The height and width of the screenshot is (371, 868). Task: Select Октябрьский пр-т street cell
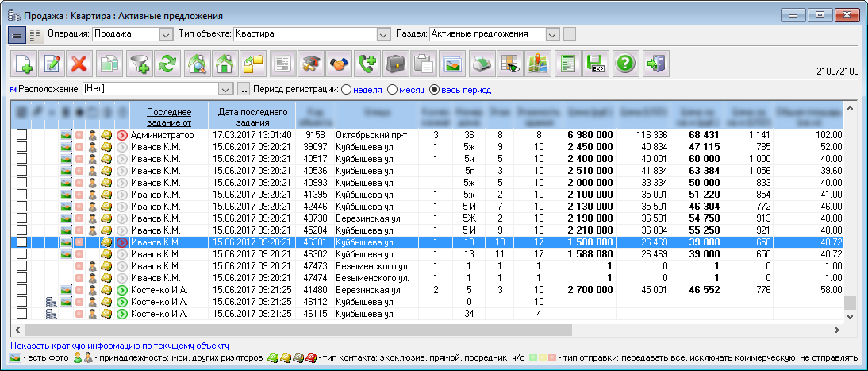[376, 135]
